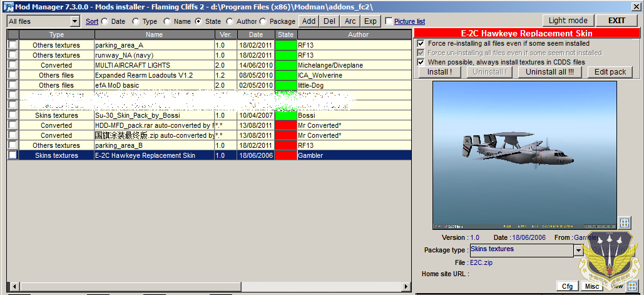Click the Author column header

(354, 34)
